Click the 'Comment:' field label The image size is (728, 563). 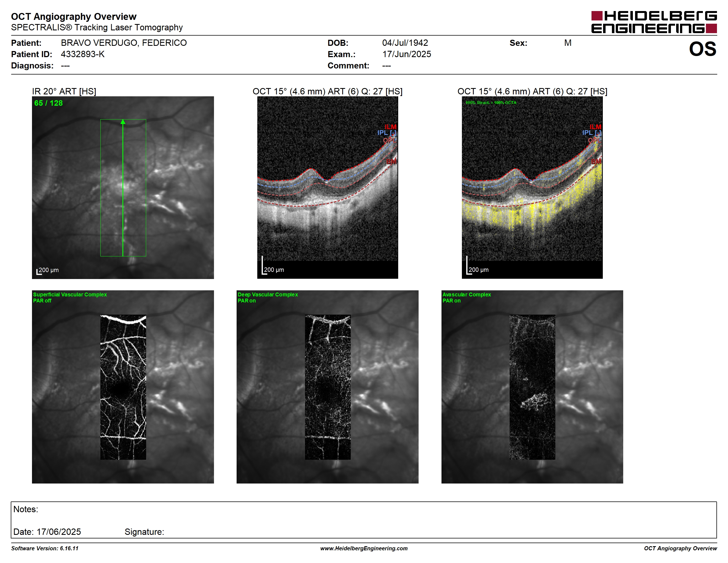(348, 65)
